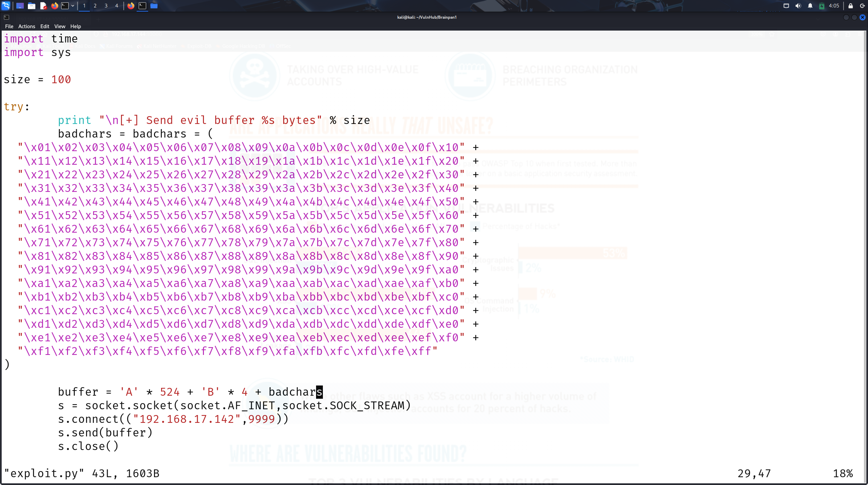This screenshot has width=868, height=485.
Task: Open the battery power manager icon
Action: click(x=822, y=5)
